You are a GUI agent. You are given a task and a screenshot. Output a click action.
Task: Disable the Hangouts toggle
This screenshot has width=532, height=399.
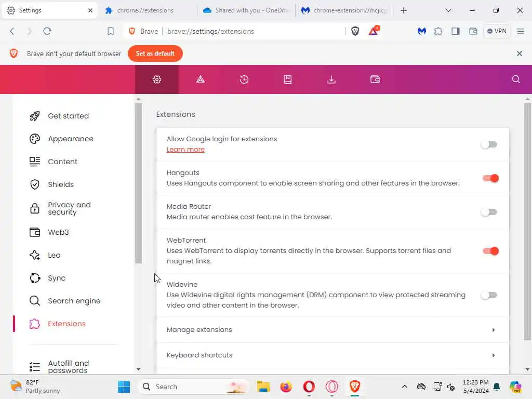[x=490, y=178]
